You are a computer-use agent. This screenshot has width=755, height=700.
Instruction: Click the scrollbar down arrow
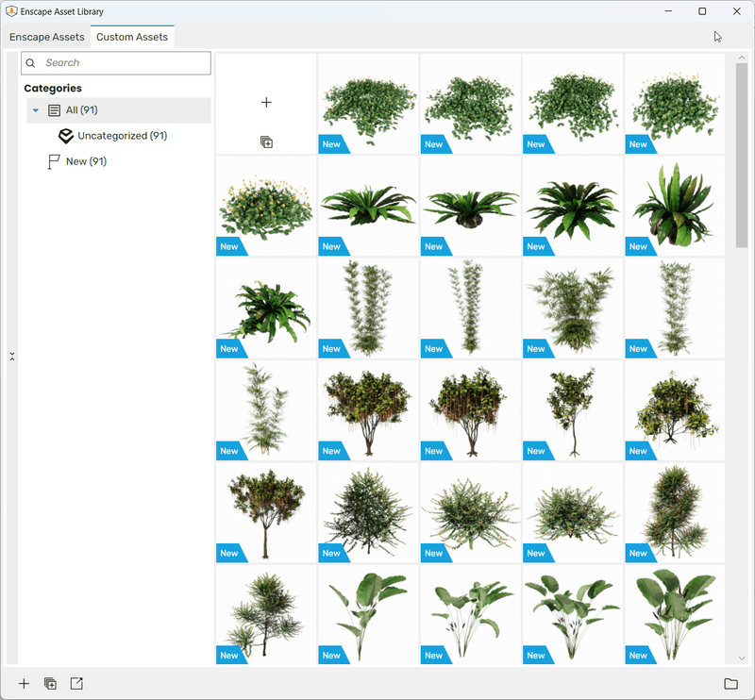pos(742,658)
